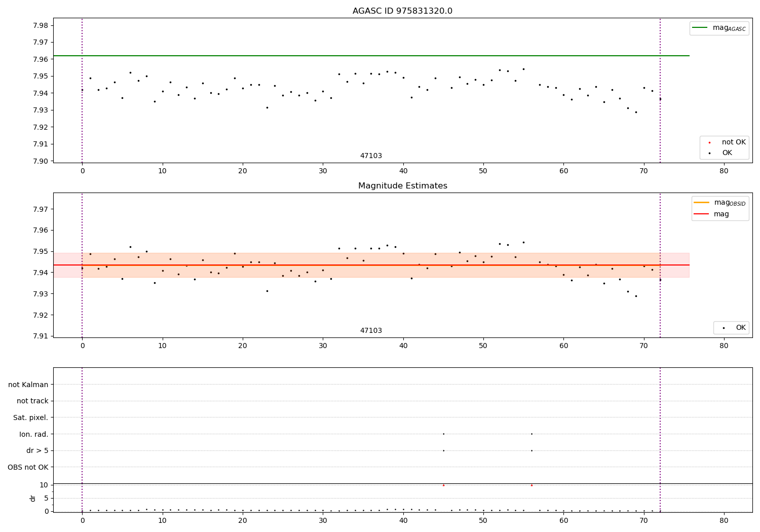The height and width of the screenshot is (532, 760).
Task: Click the '47103' annotation in the top plot
Action: [371, 156]
